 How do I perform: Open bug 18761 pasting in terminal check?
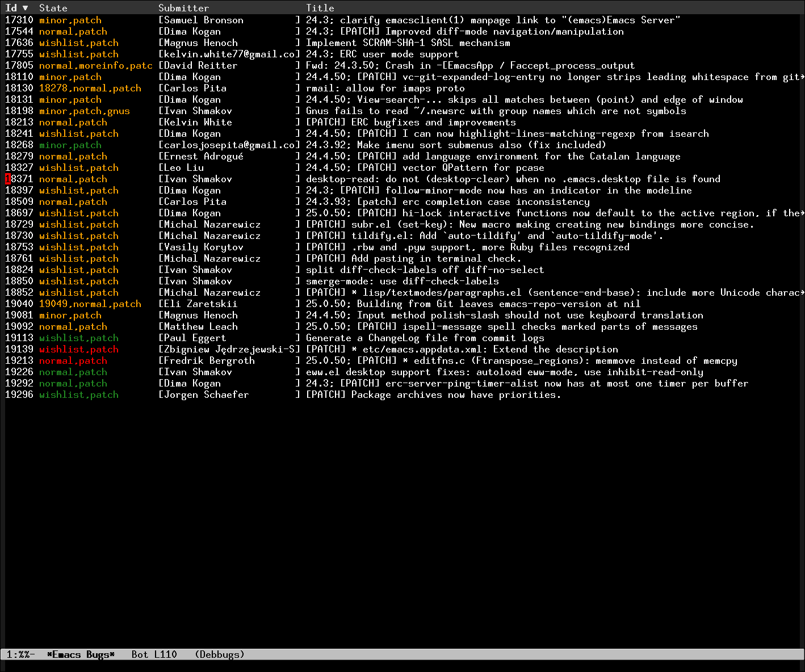click(x=402, y=258)
